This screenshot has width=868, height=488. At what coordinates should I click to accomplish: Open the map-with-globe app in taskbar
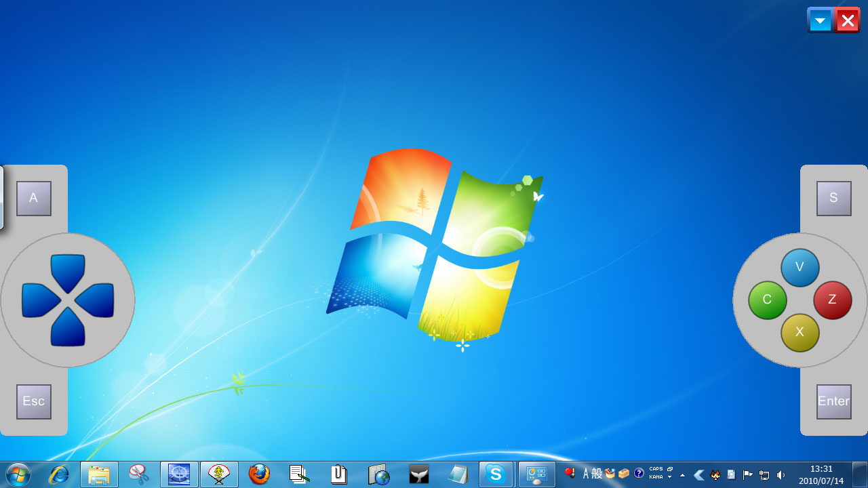(x=379, y=474)
